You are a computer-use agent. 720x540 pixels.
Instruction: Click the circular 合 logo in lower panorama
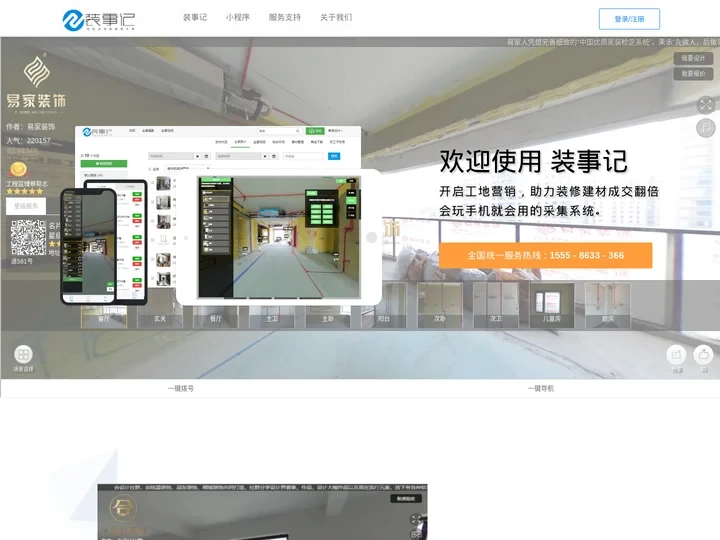(123, 508)
